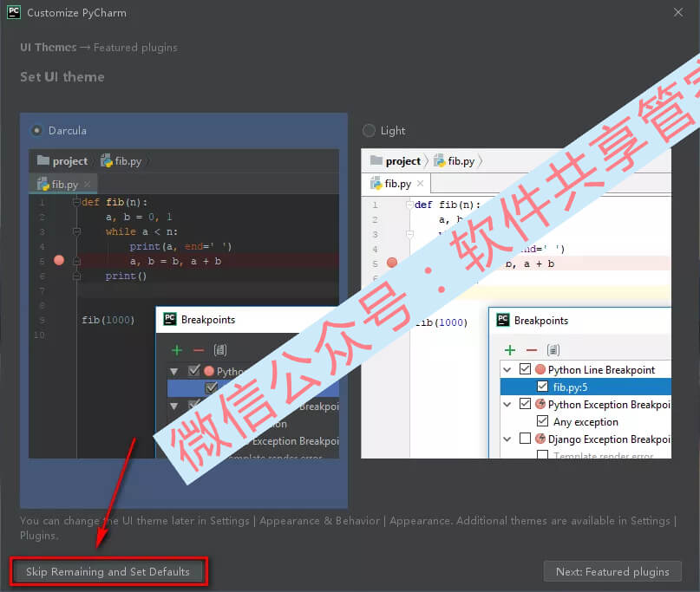Image resolution: width=700 pixels, height=592 pixels.
Task: Click 'Any exception' text in Light preview
Action: [586, 421]
